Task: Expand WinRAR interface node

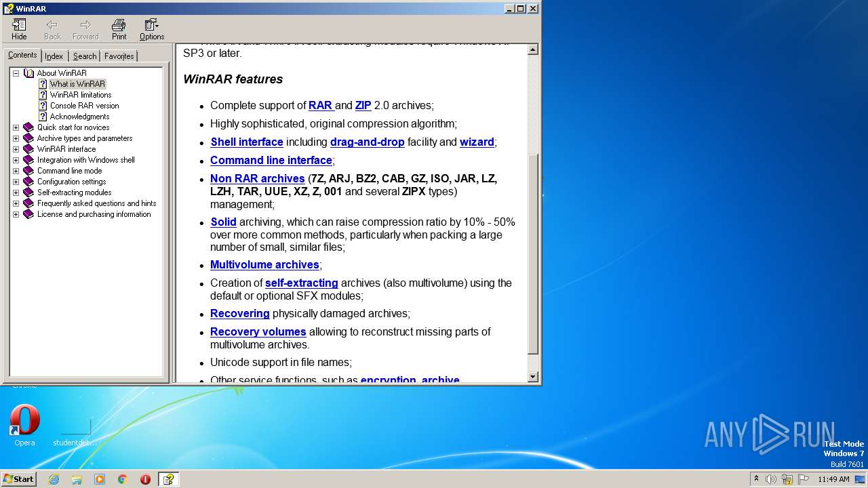Action: pos(16,149)
